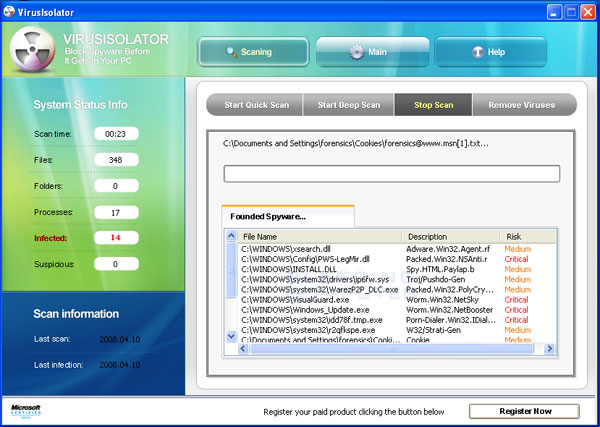Close the VirusIsolator window
Screen dimensions: 600x427
tap(587, 12)
